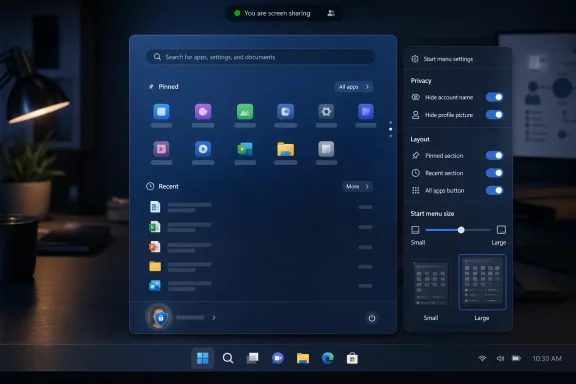
Task: Launch the pink video player pinned app
Action: 161,149
